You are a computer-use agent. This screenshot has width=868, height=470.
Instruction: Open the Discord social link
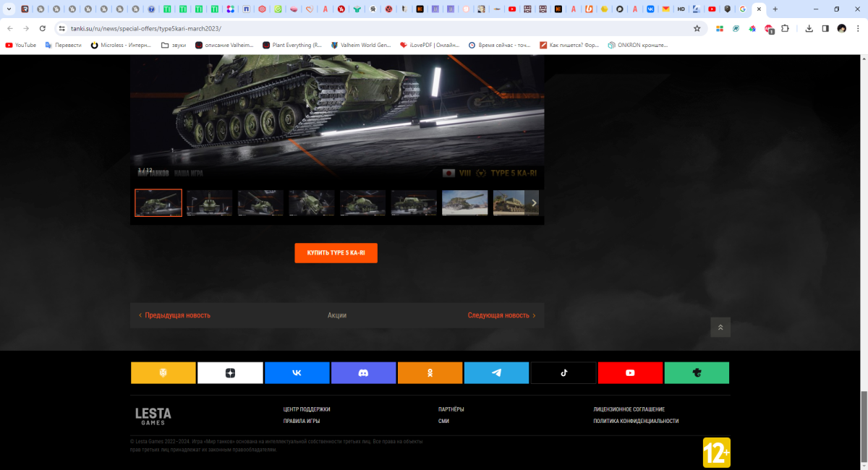coord(363,373)
